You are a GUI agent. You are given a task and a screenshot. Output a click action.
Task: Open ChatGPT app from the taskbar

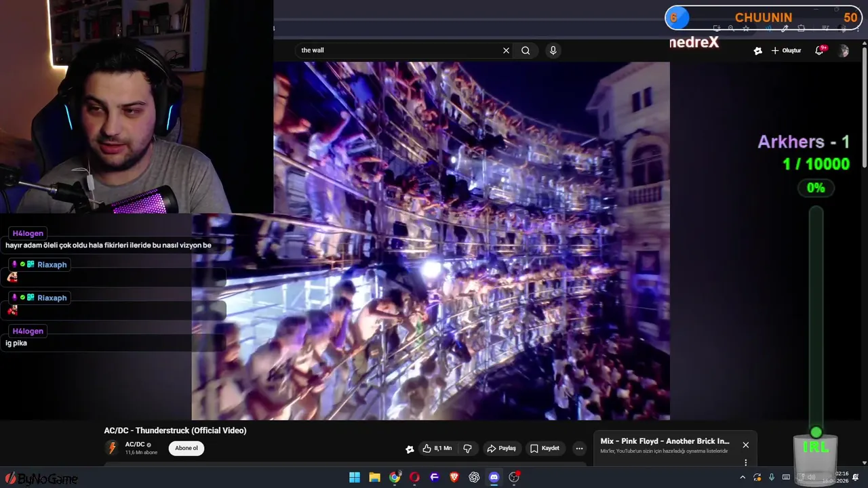(x=474, y=477)
